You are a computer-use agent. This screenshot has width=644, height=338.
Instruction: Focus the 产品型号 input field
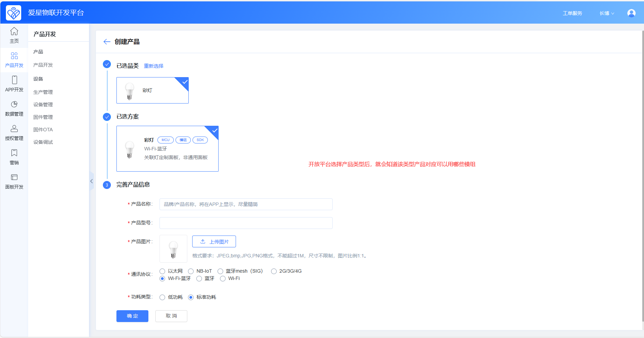point(246,223)
